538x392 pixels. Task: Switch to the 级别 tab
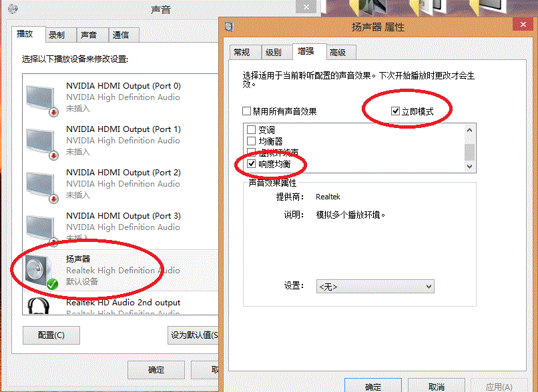273,52
